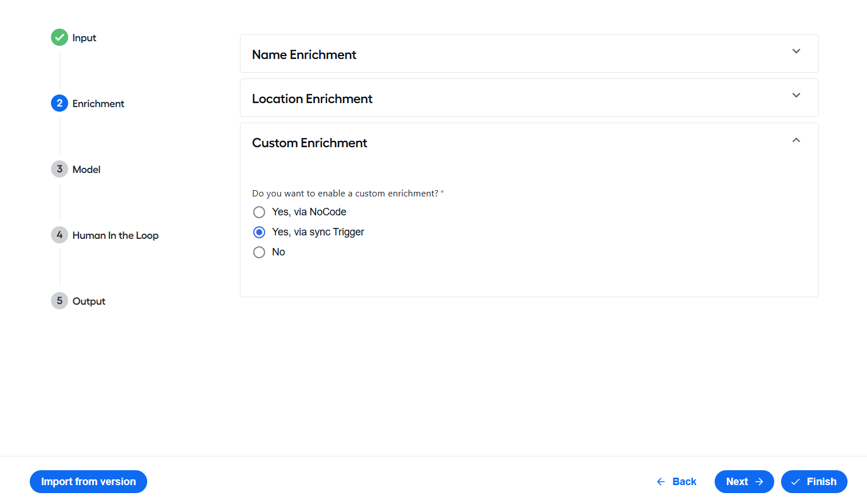Click the Import from version button

point(88,482)
